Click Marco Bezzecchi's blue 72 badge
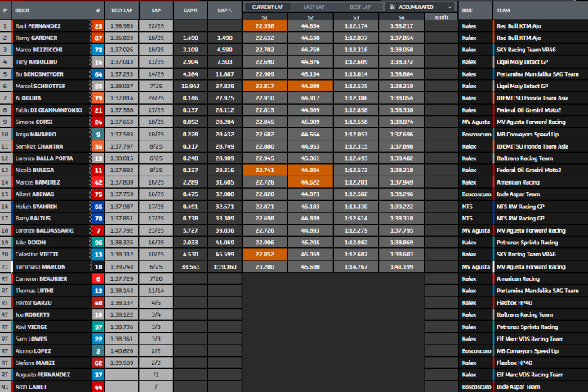The width and height of the screenshot is (588, 392). 98,49
